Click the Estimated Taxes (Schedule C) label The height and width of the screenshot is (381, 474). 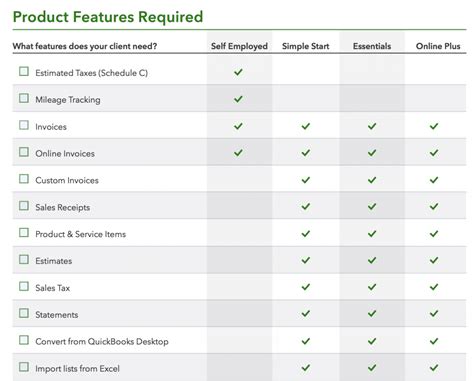[x=92, y=73]
